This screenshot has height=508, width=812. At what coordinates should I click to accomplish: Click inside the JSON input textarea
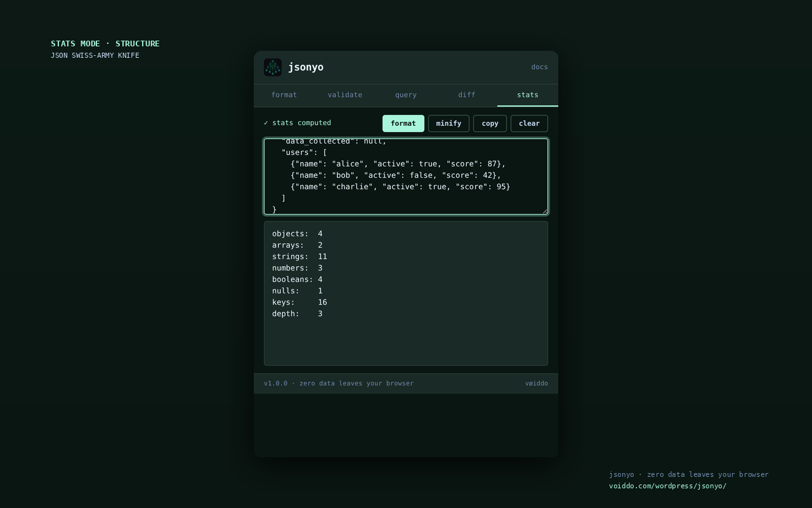click(406, 177)
